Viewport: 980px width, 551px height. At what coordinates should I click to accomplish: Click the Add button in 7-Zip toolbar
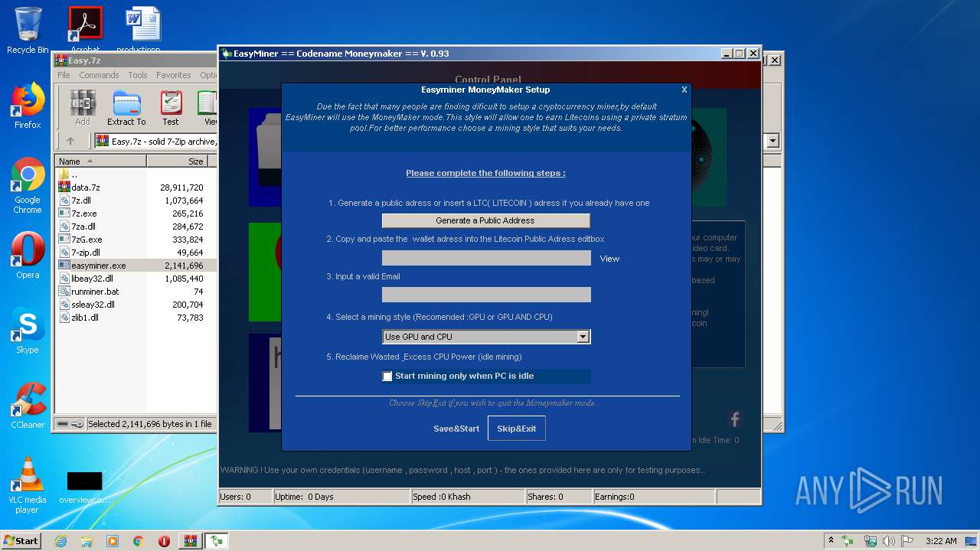(83, 108)
